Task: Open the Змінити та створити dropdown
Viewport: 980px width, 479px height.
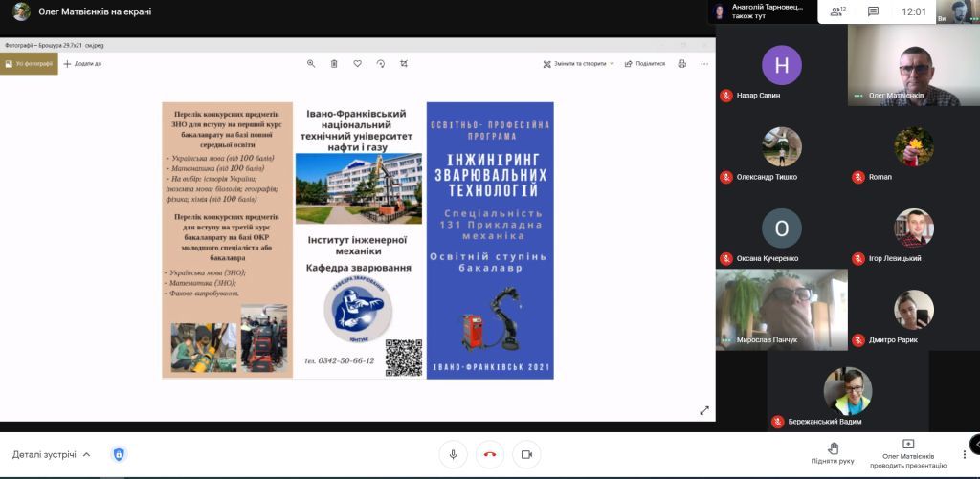Action: [x=580, y=64]
